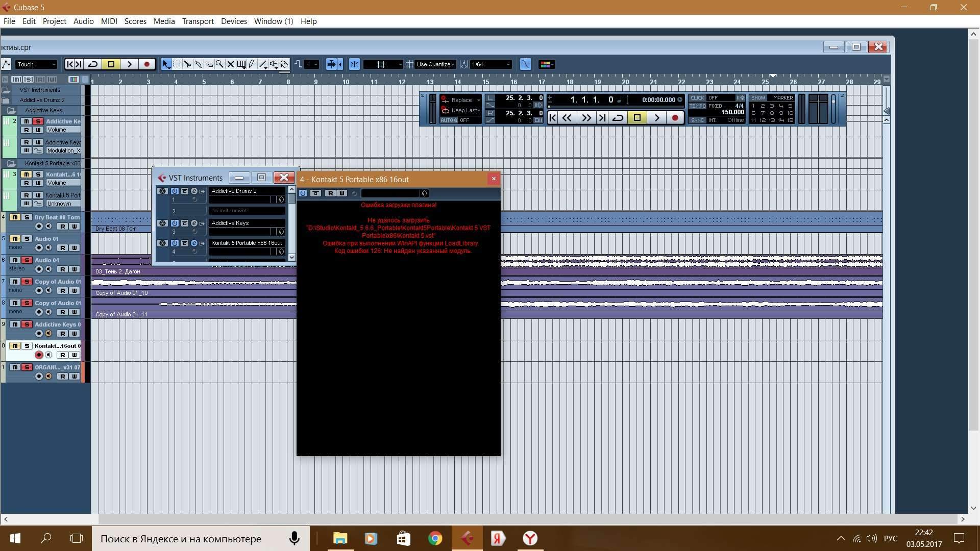Open the Devices menu
Viewport: 980px width, 551px height.
(234, 21)
